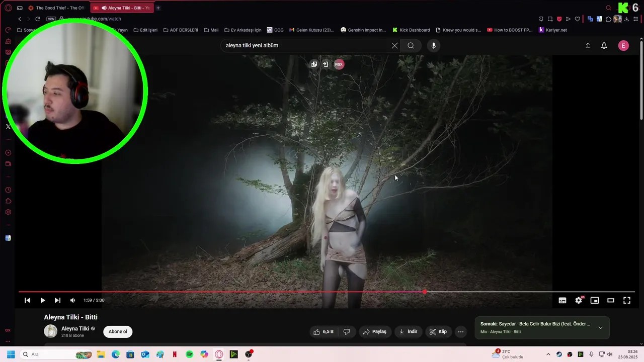Click the Aleyna Tilki channel avatar

click(51, 331)
